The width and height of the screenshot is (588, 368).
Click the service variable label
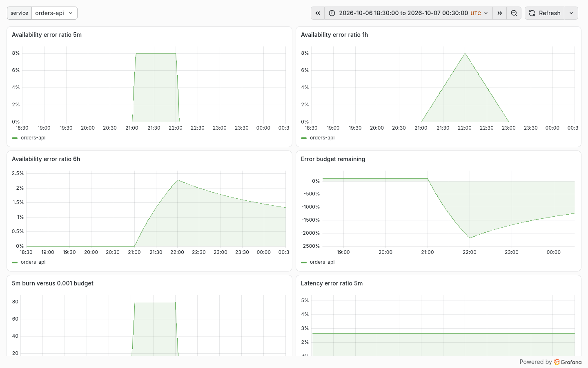pyautogui.click(x=20, y=13)
